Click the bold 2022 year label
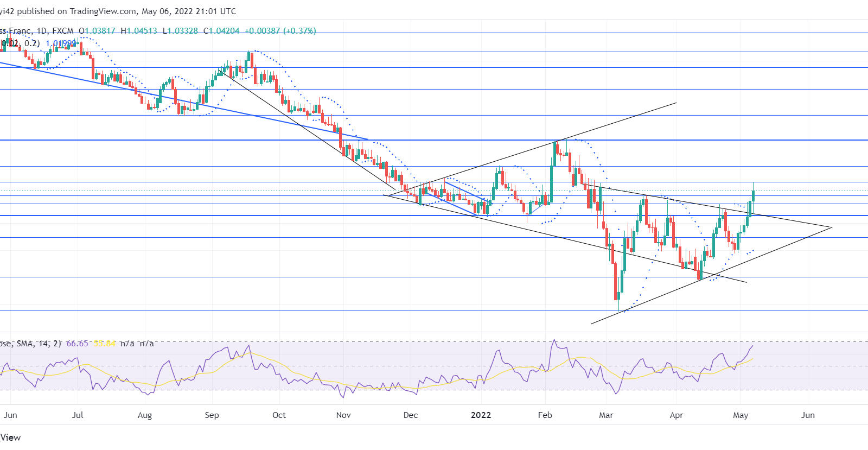Screen dimensions: 868x450 tap(481, 415)
